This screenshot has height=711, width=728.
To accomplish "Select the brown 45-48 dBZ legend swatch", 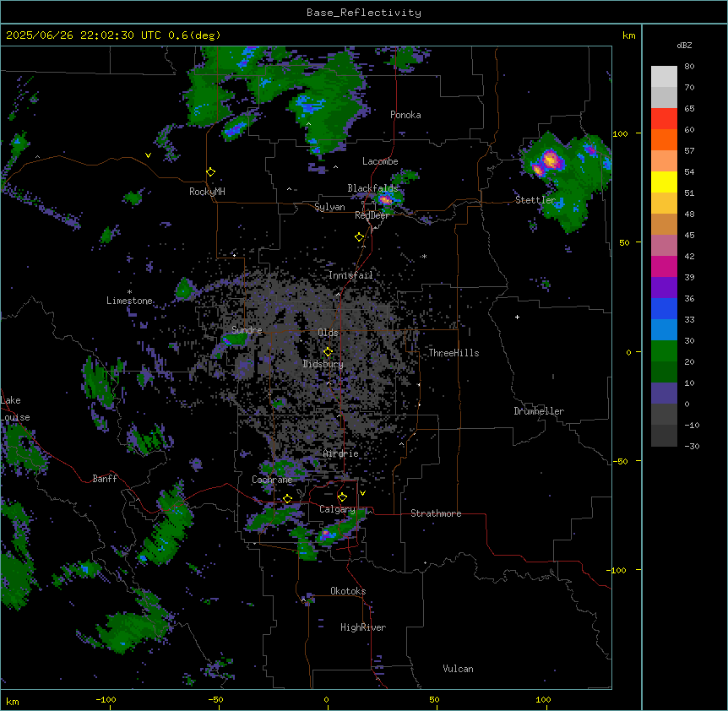I will pyautogui.click(x=664, y=224).
